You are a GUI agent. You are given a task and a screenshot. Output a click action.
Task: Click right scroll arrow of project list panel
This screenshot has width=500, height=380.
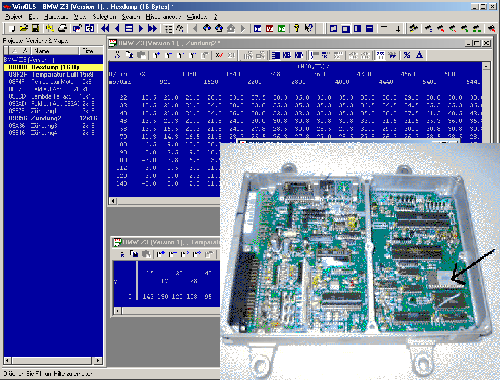[x=98, y=360]
